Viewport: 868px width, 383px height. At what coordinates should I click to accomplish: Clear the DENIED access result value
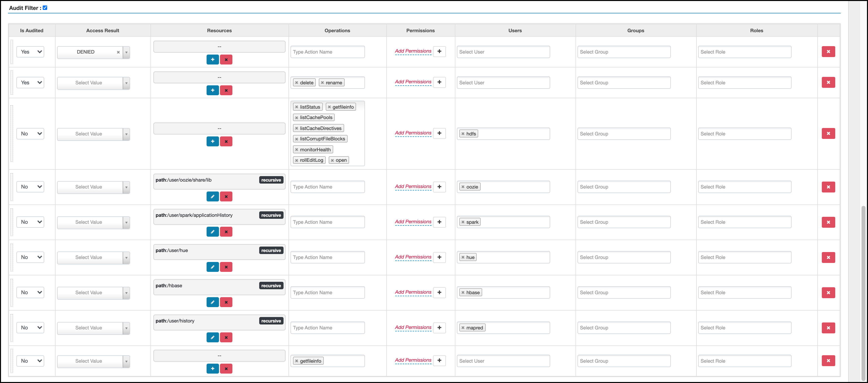[x=118, y=52]
